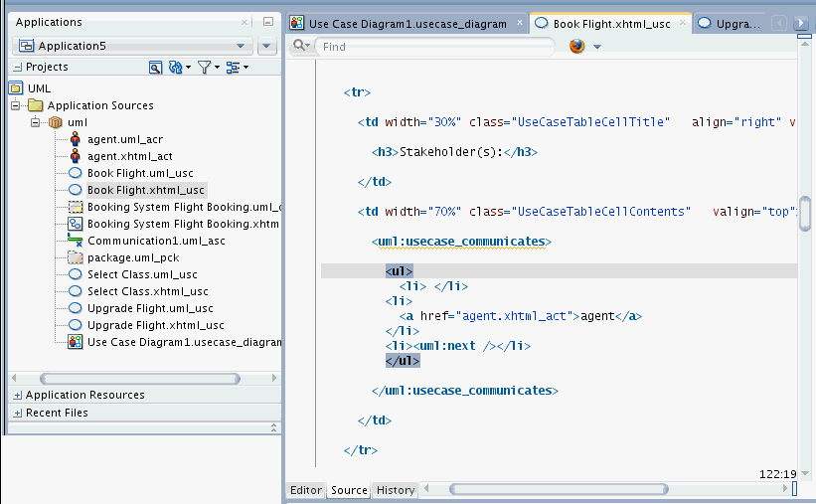Image resolution: width=816 pixels, height=504 pixels.
Task: Minimize the Applications panel
Action: click(267, 22)
